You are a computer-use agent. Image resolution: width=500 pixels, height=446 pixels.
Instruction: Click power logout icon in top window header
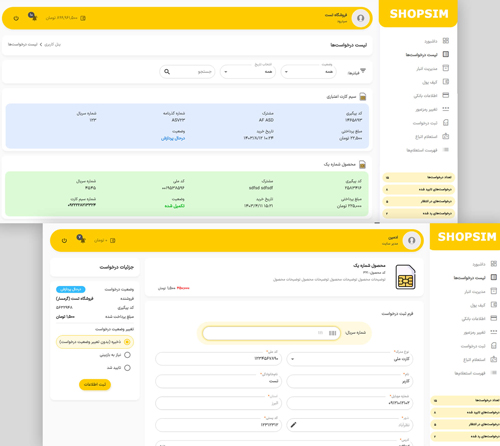pyautogui.click(x=16, y=18)
